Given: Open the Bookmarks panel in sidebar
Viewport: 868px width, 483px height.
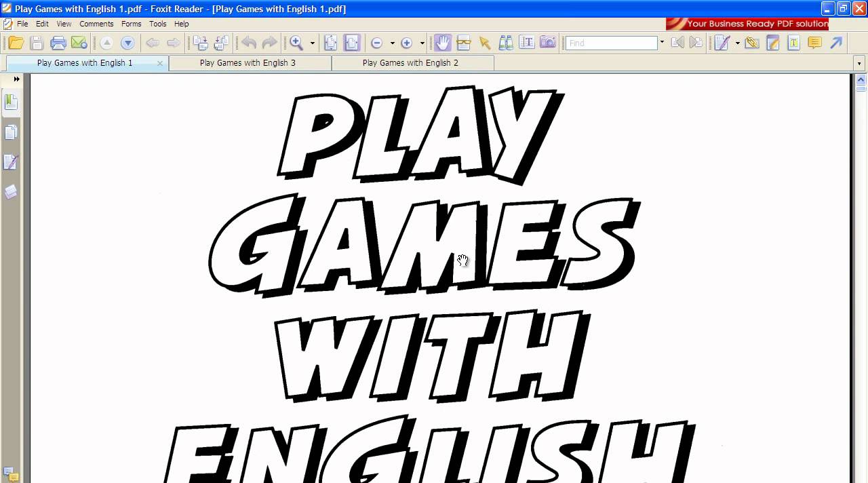Looking at the screenshot, I should point(11,102).
